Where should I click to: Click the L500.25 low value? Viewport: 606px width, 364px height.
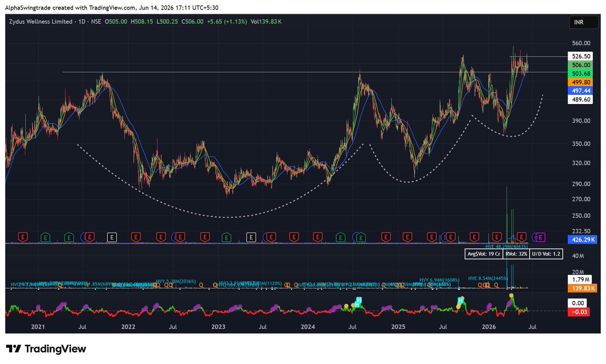tap(166, 22)
